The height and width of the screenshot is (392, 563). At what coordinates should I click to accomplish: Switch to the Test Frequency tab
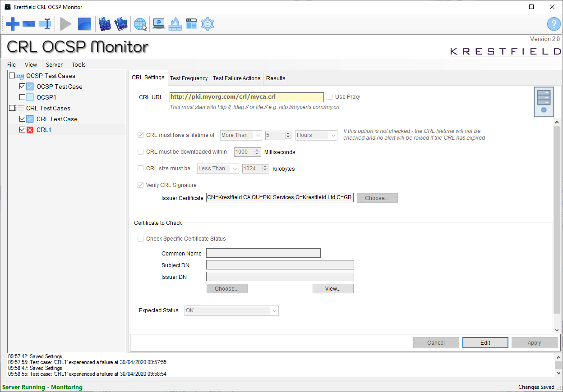coord(189,78)
